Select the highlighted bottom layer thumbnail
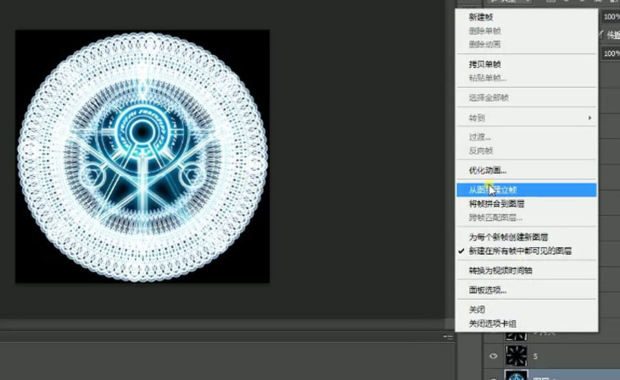 [516, 375]
